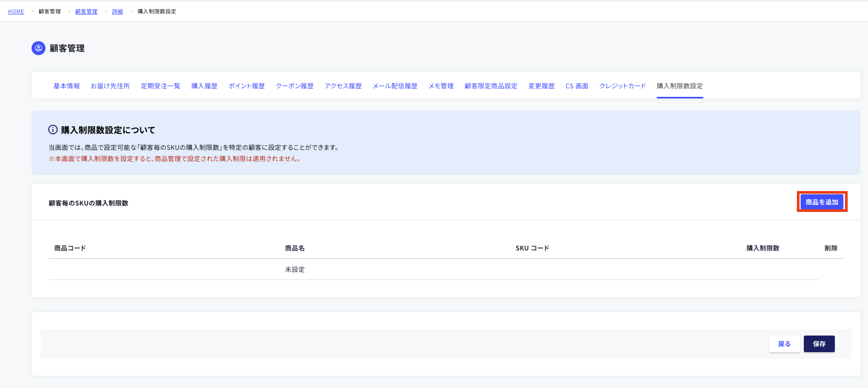This screenshot has width=868, height=388.
Task: Click the 戻る button
Action: pos(785,344)
